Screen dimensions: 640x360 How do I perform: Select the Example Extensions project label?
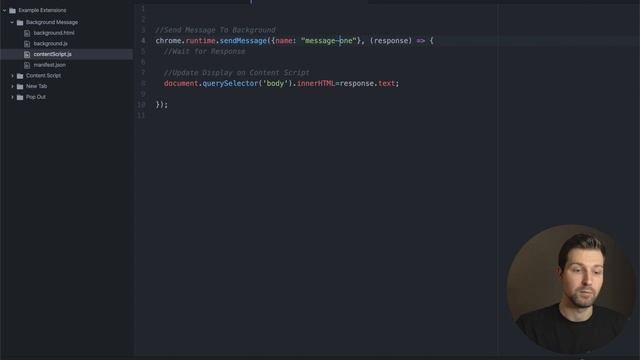point(42,10)
